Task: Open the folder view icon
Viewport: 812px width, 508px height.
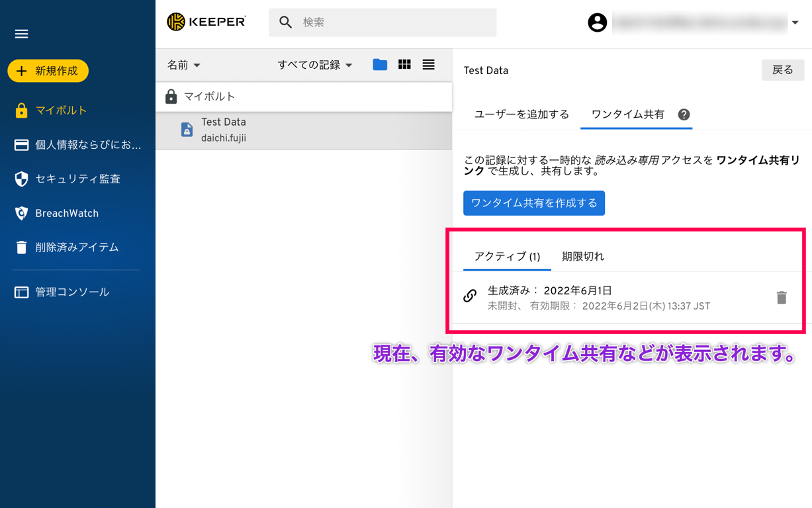Action: coord(380,64)
